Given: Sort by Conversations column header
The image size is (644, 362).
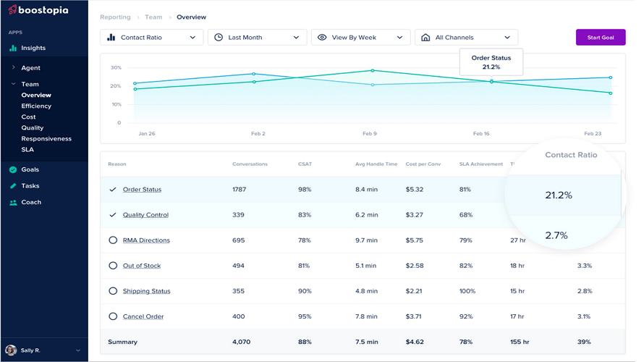Looking at the screenshot, I should coord(250,164).
